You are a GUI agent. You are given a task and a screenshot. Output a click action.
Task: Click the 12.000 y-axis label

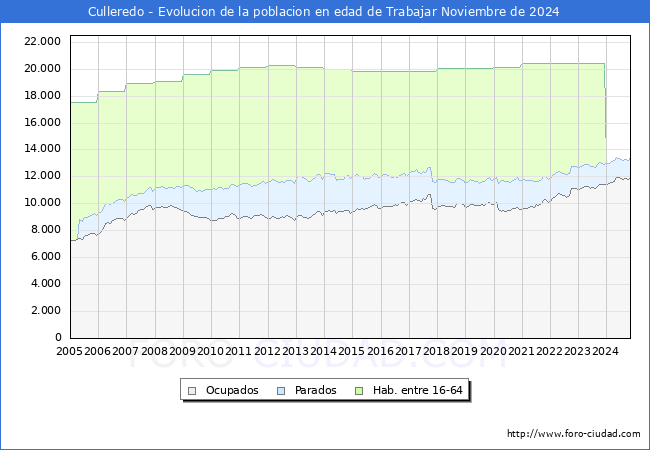[42, 176]
